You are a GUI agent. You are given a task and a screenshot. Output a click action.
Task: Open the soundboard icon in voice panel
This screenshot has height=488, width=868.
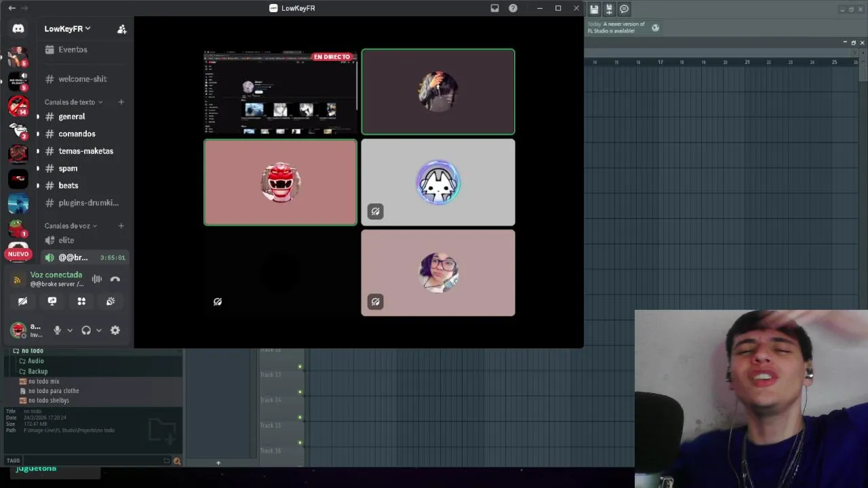111,301
